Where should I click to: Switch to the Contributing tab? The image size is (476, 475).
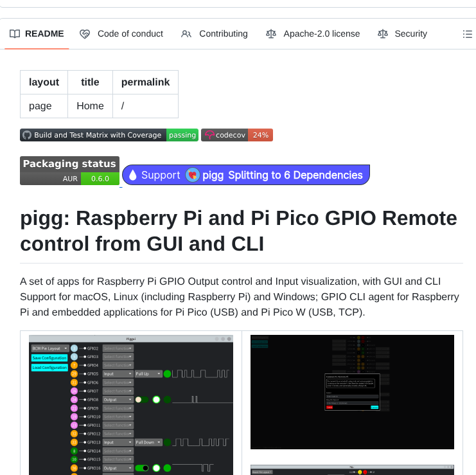(215, 33)
